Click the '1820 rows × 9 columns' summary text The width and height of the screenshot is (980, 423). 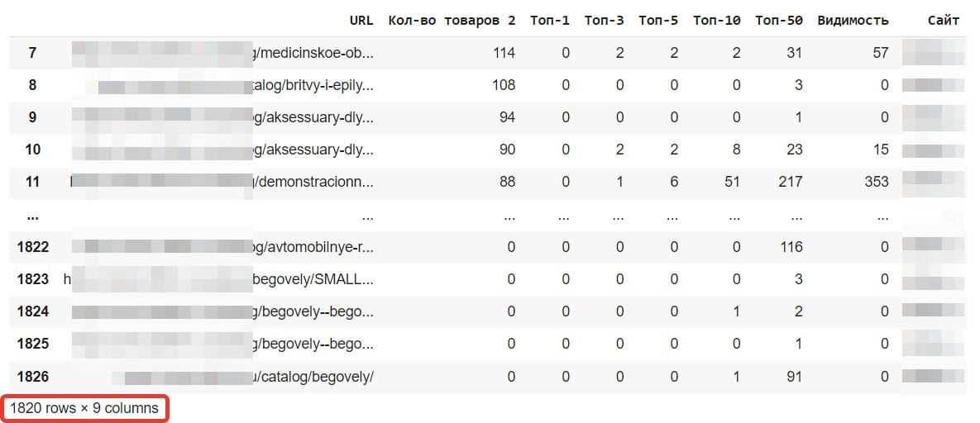coord(84,409)
